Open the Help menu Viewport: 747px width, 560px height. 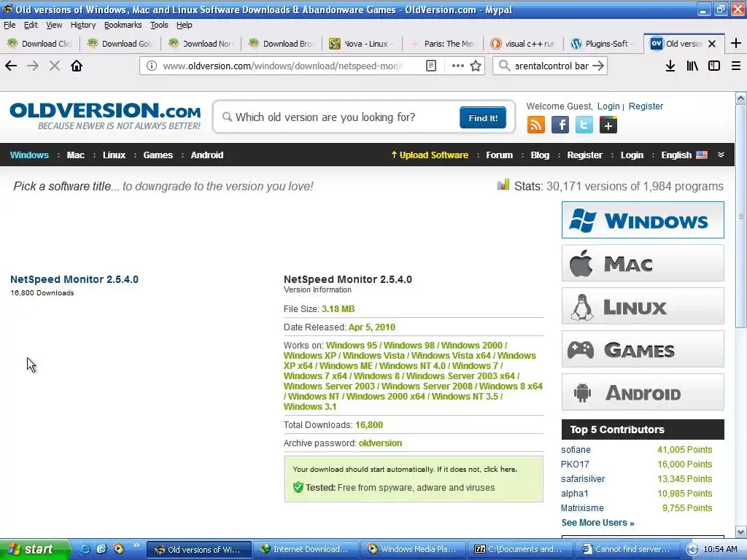click(185, 25)
